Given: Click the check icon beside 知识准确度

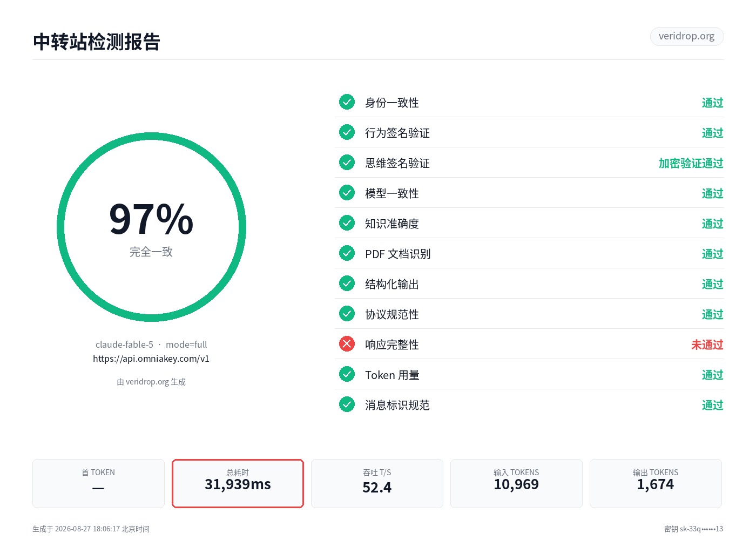Looking at the screenshot, I should click(347, 222).
